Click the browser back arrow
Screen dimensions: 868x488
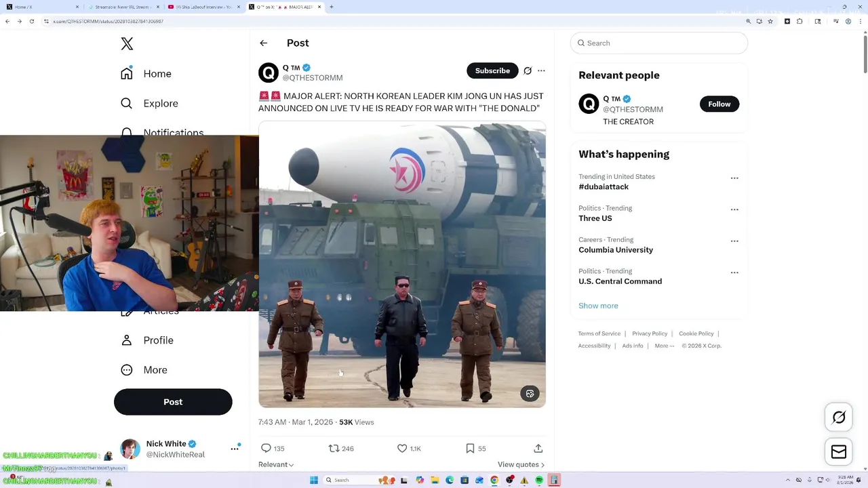coord(7,21)
